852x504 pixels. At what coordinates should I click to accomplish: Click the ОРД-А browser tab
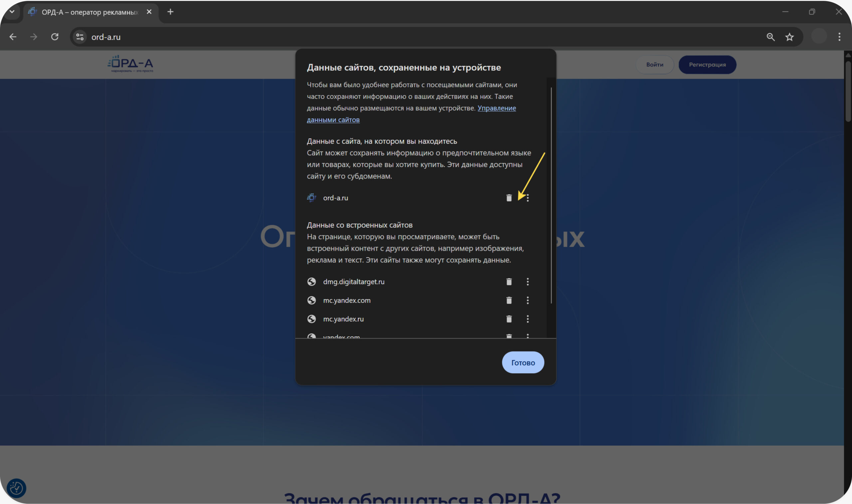[x=90, y=12]
